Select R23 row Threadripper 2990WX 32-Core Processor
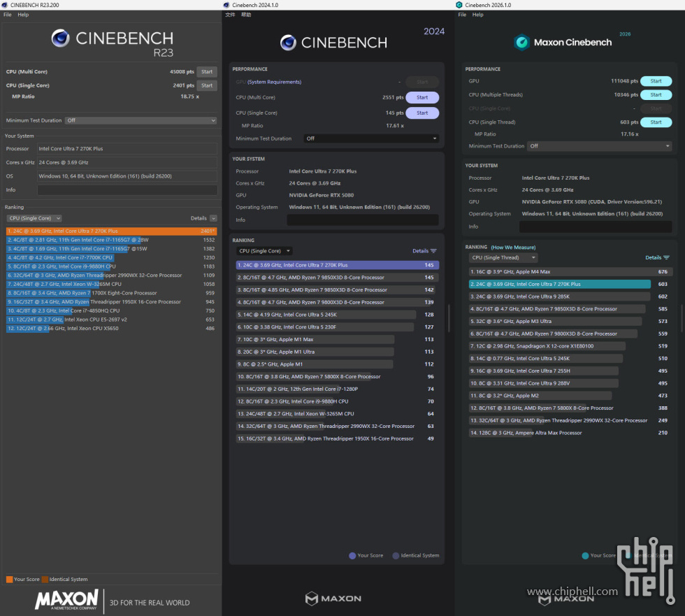The image size is (685, 616). click(x=111, y=275)
